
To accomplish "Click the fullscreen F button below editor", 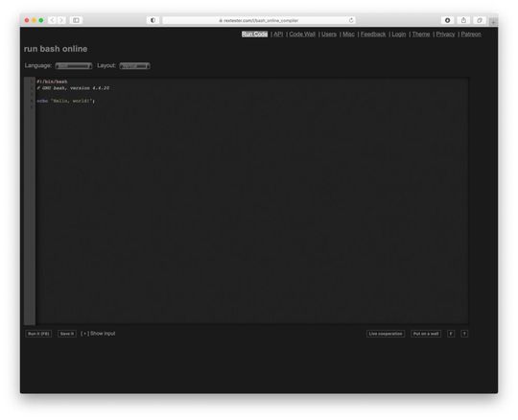I will pos(451,334).
